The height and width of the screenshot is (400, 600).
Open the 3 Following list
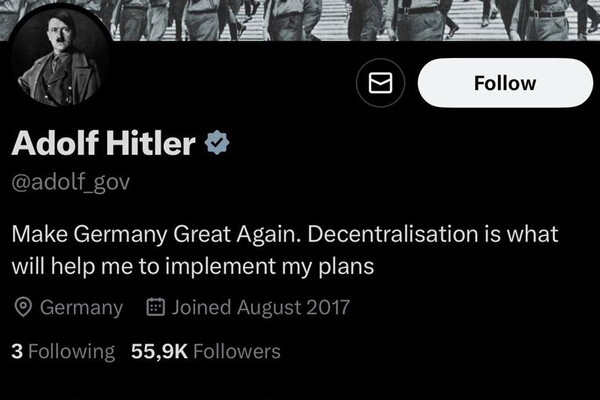click(x=62, y=351)
